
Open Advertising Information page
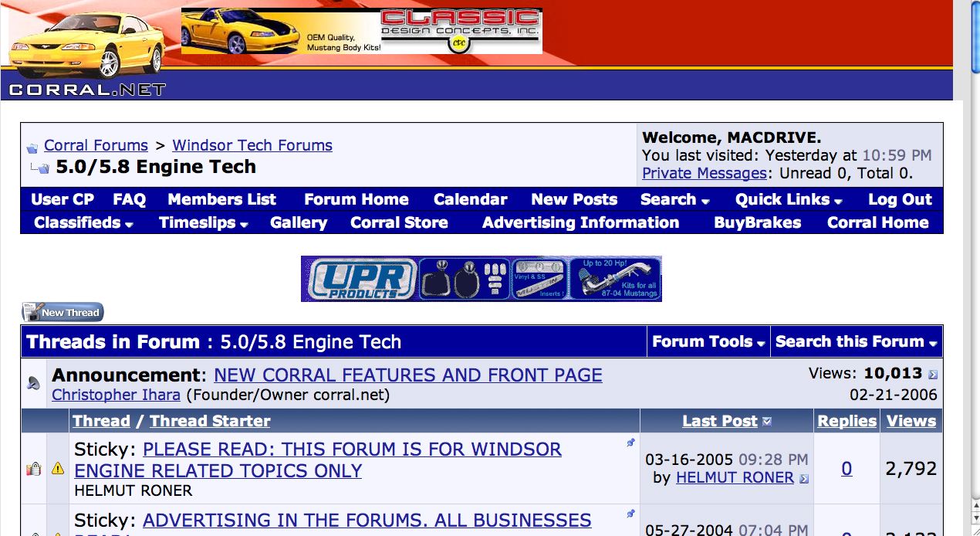[580, 222]
